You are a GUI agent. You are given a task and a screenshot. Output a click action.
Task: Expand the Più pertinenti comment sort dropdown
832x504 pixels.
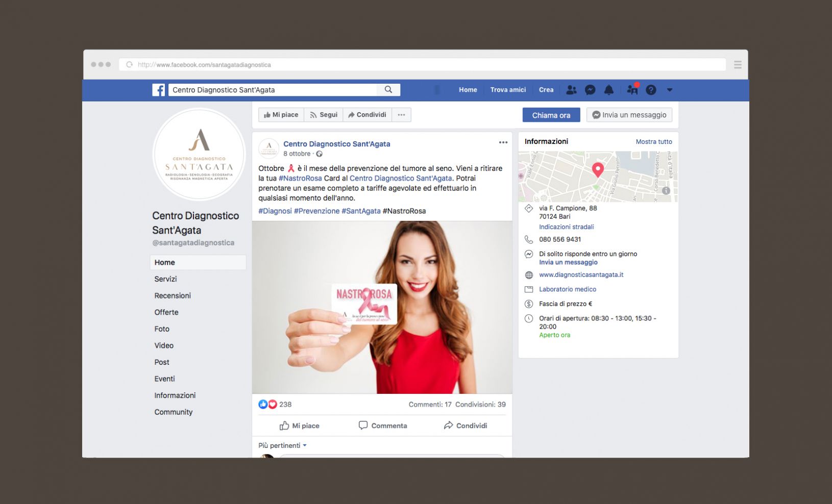pos(283,445)
